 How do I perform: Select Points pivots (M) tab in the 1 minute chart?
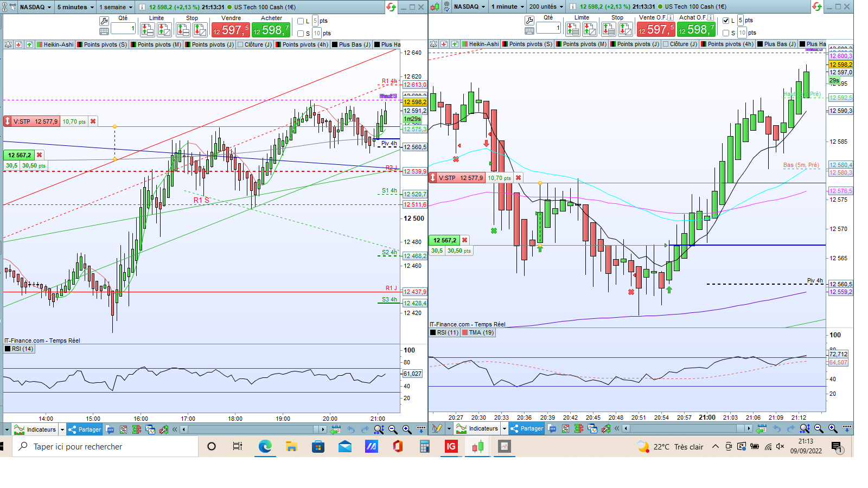tap(582, 44)
